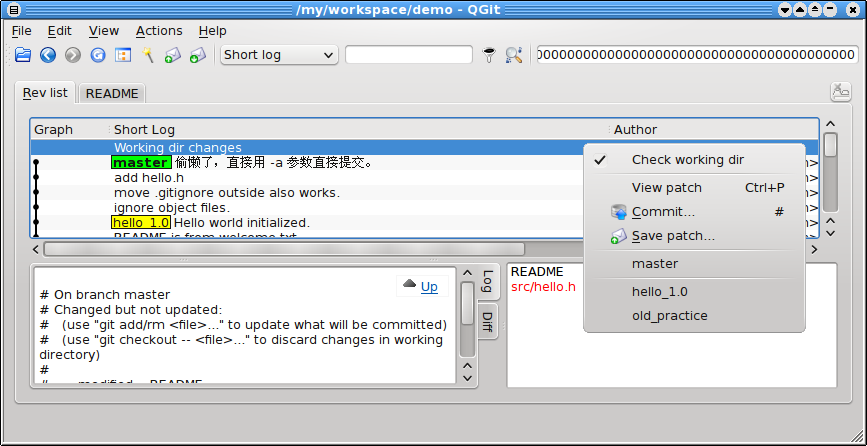This screenshot has width=867, height=446.
Task: Select the Rev list tab
Action: pos(45,93)
